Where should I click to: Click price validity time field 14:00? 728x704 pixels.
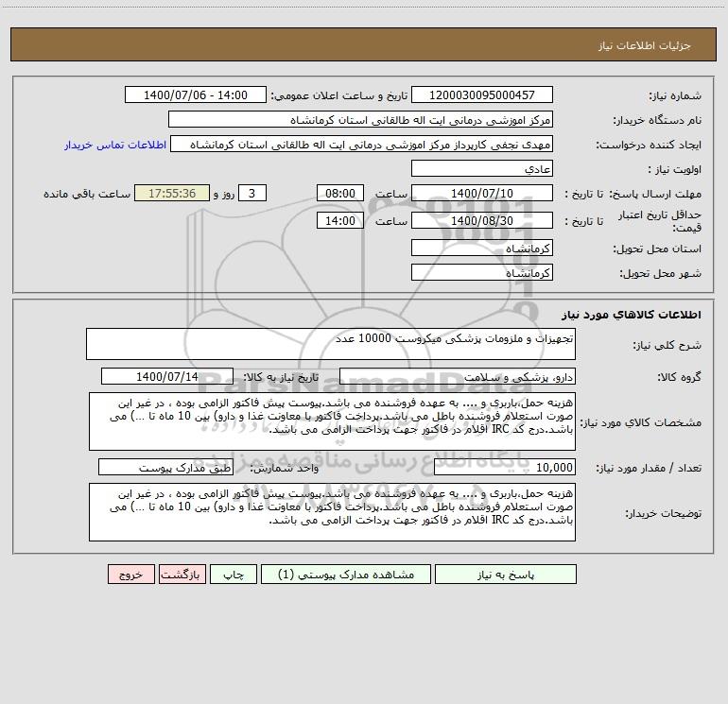pyautogui.click(x=339, y=220)
